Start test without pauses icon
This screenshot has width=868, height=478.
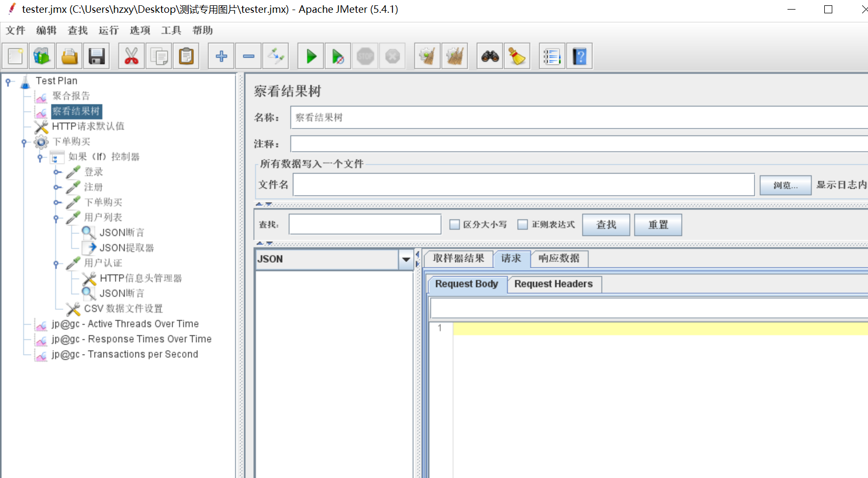point(338,56)
